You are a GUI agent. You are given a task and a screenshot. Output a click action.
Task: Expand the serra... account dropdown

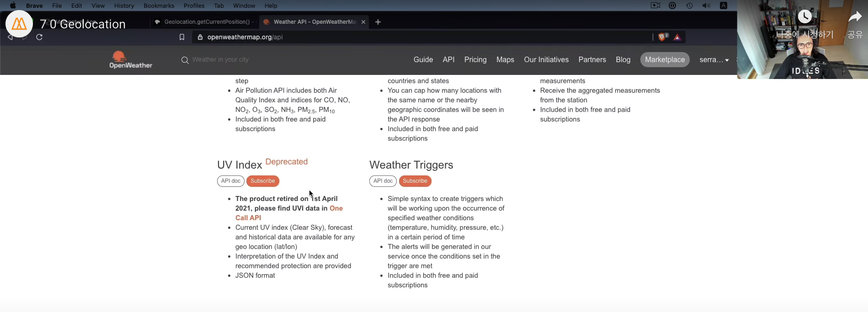pos(714,59)
